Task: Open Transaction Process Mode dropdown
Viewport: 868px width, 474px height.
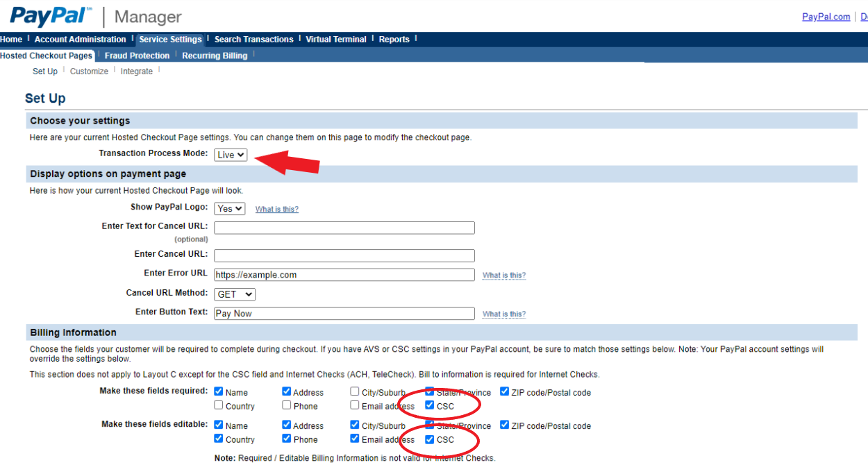Action: coord(231,155)
